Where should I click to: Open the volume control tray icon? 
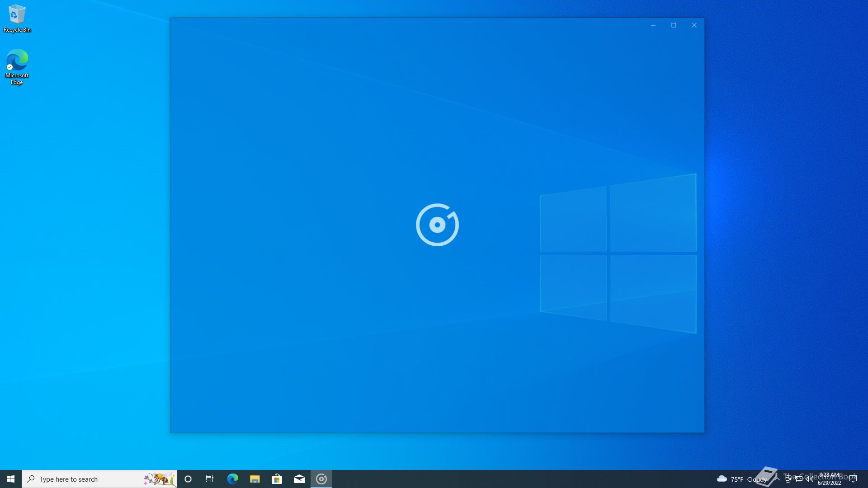(810, 479)
